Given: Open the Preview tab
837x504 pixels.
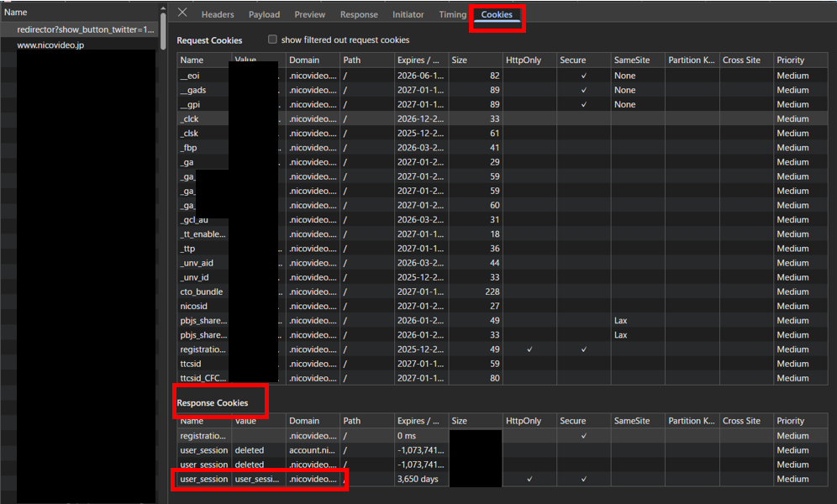Looking at the screenshot, I should pos(309,14).
